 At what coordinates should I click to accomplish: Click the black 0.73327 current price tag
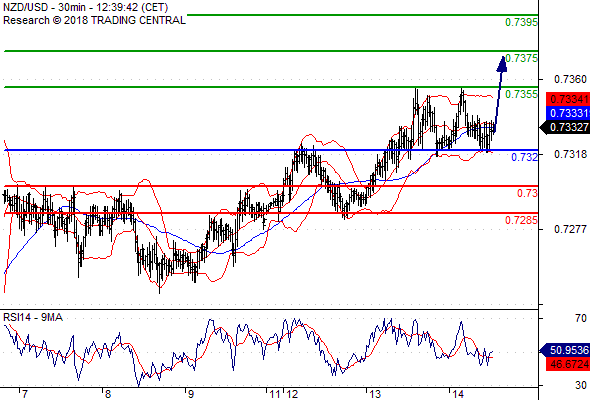566,127
